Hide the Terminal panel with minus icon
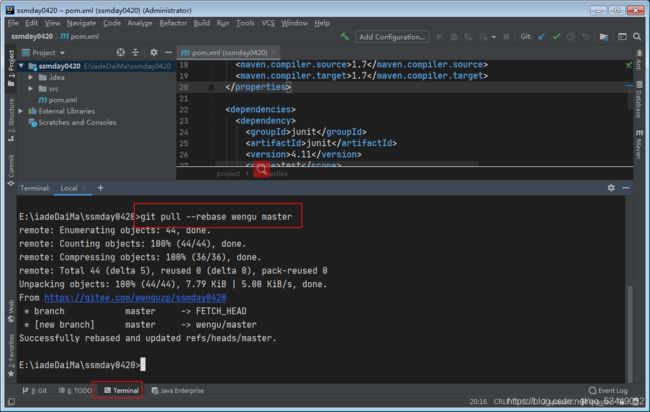650x412 pixels. (x=626, y=188)
